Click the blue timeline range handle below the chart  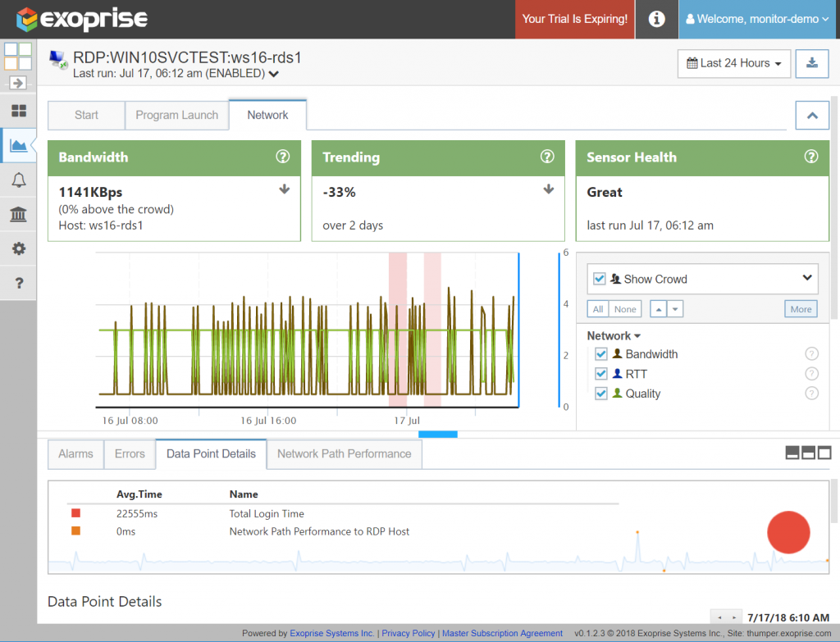coord(438,435)
